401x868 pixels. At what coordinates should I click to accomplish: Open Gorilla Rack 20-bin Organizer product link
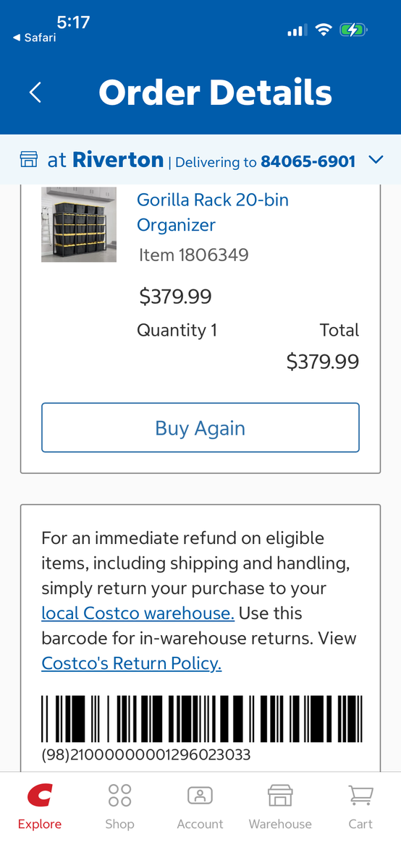(213, 212)
